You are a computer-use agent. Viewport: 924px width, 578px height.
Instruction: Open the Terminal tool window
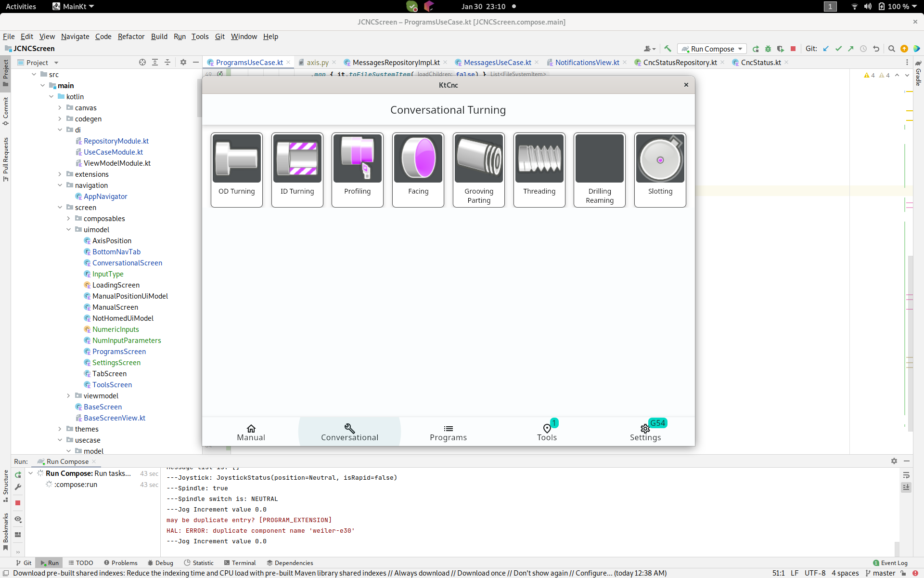pyautogui.click(x=240, y=563)
